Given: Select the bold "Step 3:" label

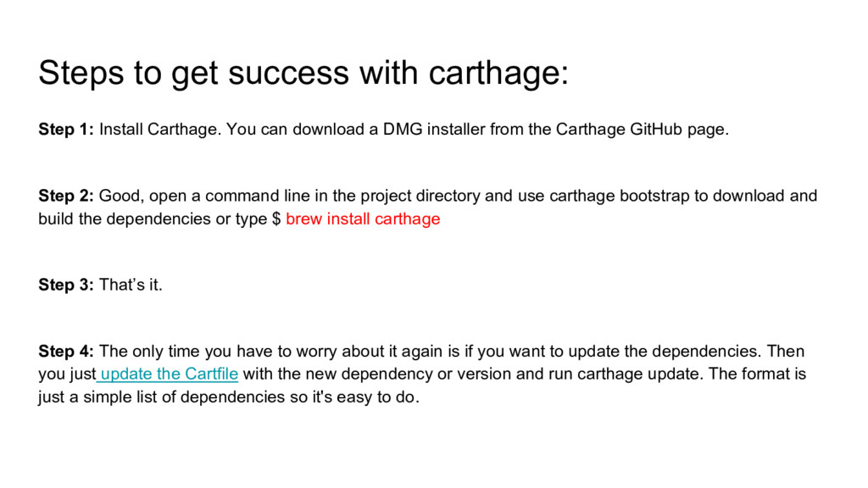Looking at the screenshot, I should click(x=66, y=285).
